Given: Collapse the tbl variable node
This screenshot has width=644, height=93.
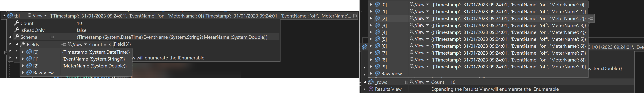Looking at the screenshot, I should (x=4, y=16).
